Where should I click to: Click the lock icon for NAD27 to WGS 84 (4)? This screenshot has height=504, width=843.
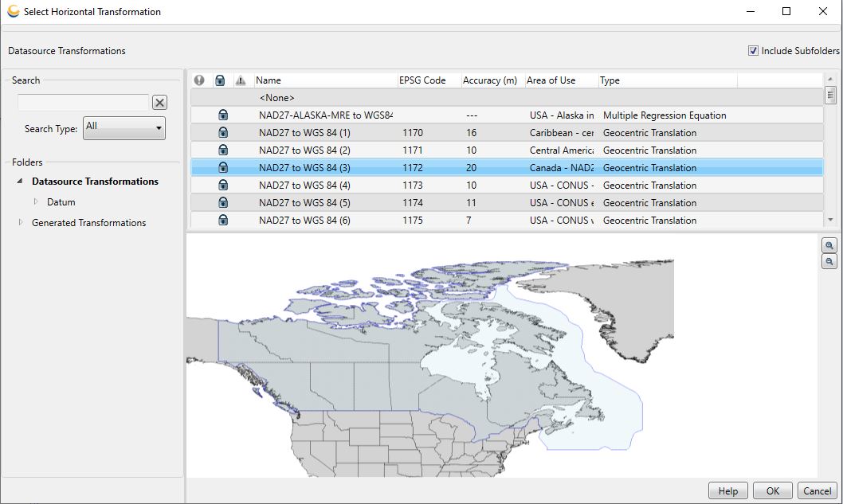(x=223, y=185)
